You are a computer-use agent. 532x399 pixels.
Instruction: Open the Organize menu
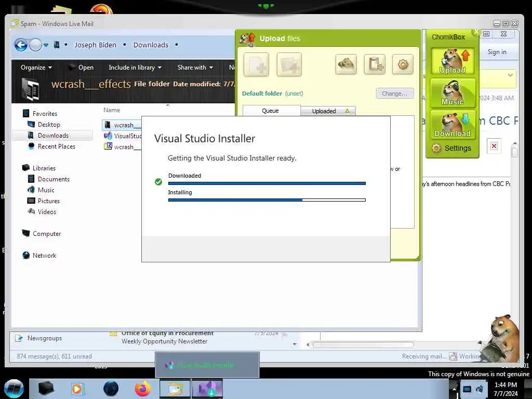(x=36, y=68)
